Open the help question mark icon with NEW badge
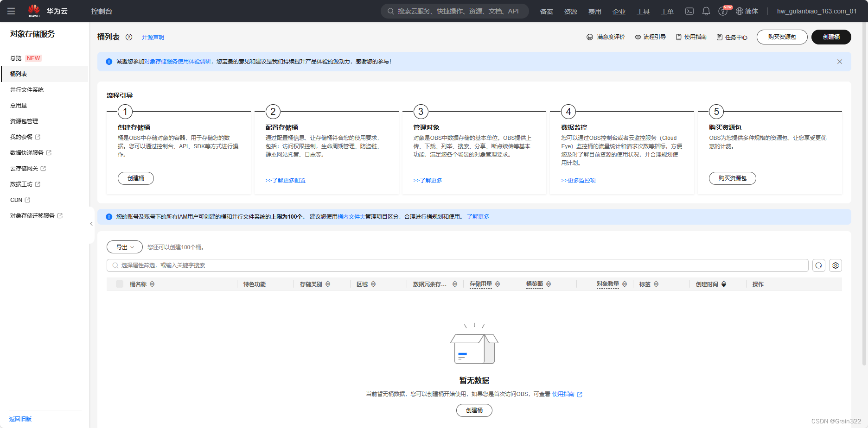868x428 pixels. point(723,11)
